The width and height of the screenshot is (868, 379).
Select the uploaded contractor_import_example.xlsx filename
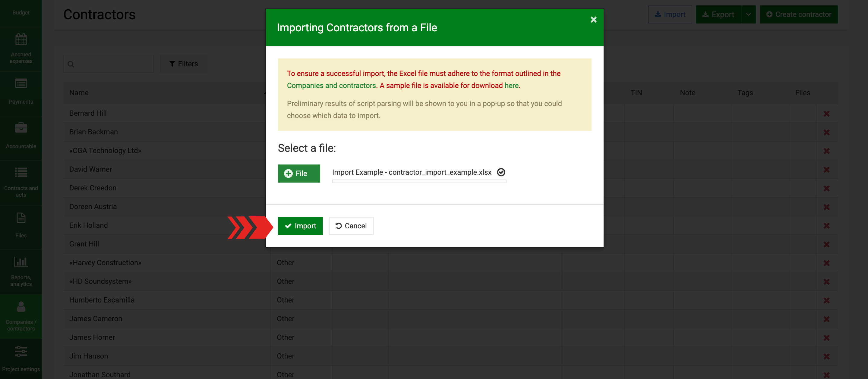[x=412, y=172]
